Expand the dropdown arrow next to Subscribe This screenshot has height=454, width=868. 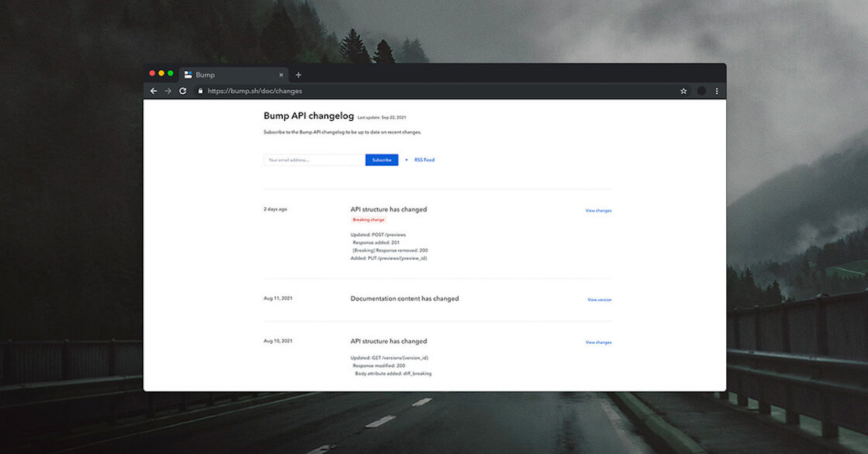click(x=405, y=159)
